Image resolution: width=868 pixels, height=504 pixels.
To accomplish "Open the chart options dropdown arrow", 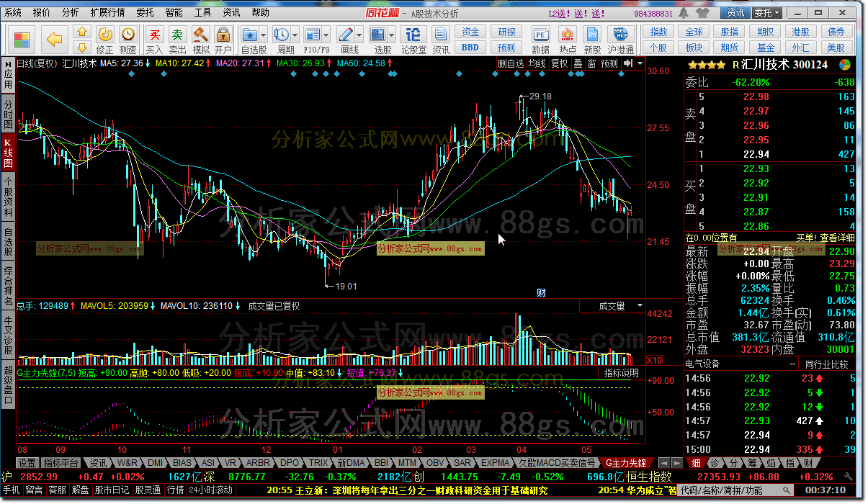I will pyautogui.click(x=640, y=63).
